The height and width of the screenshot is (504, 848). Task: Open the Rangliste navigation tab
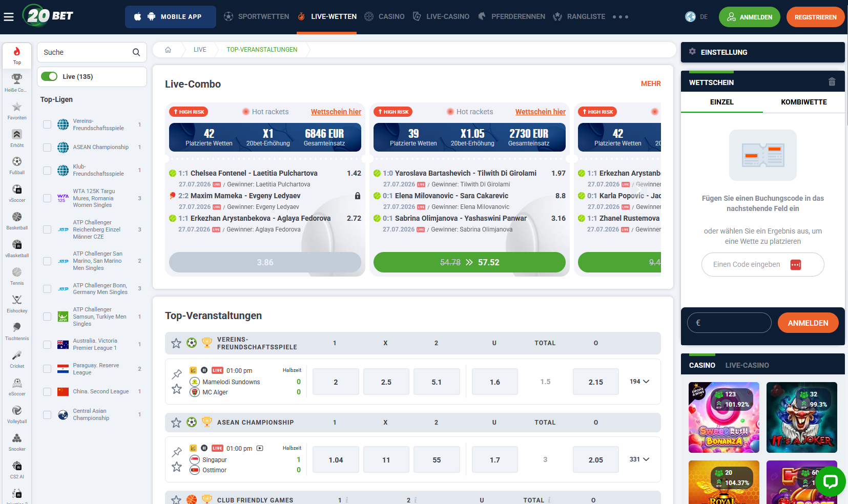click(580, 17)
